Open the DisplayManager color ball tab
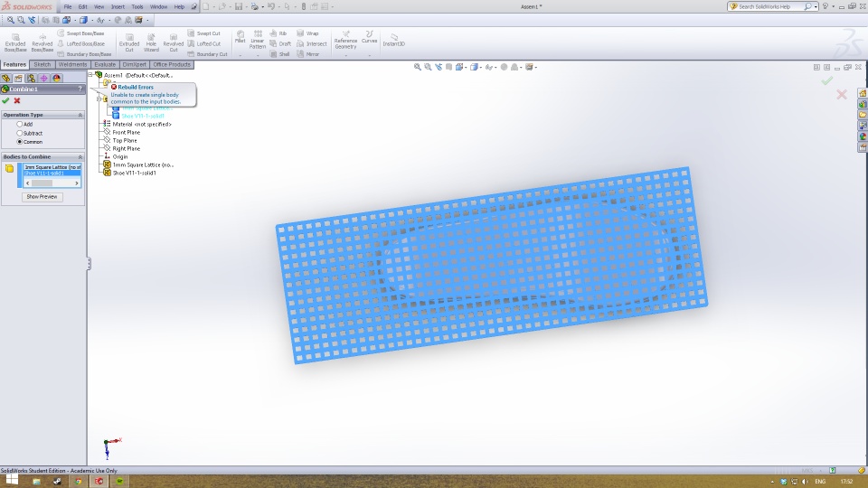This screenshot has width=868, height=488. click(56, 78)
